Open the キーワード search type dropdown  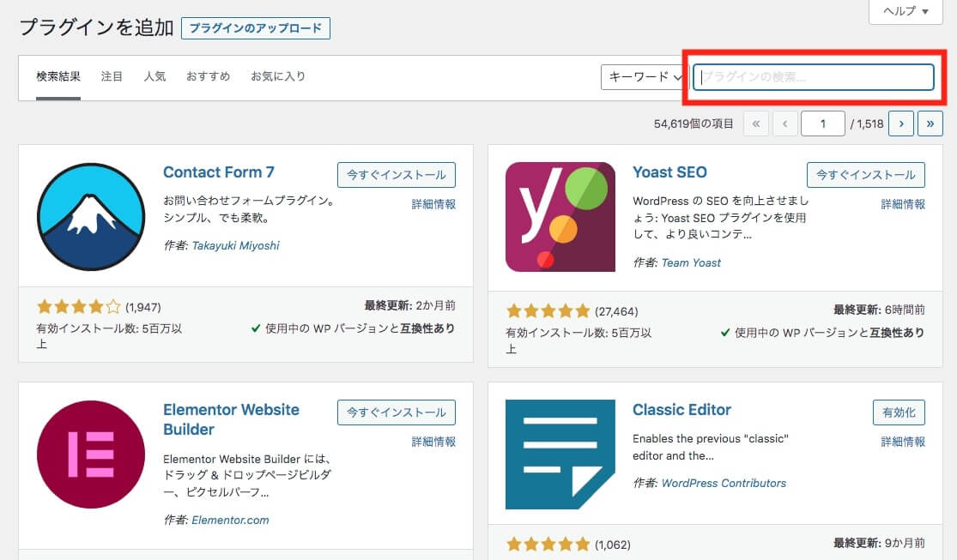[645, 77]
